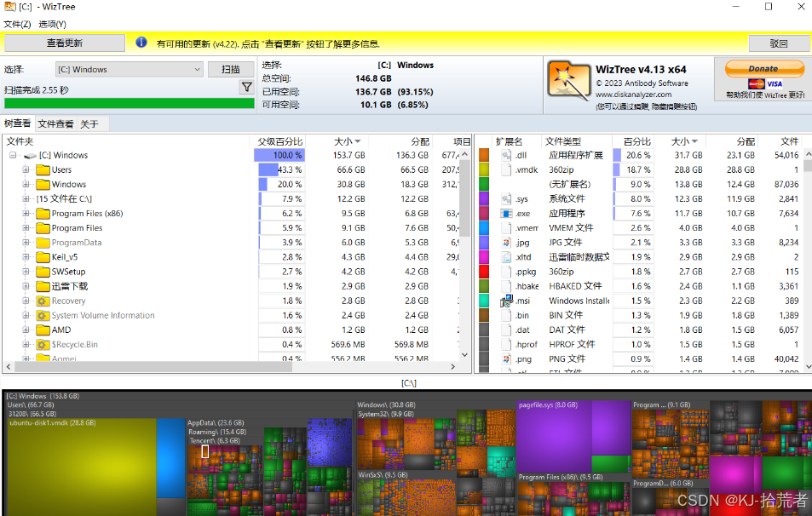Click the WizTree app icon in title bar
812x516 pixels.
point(10,7)
